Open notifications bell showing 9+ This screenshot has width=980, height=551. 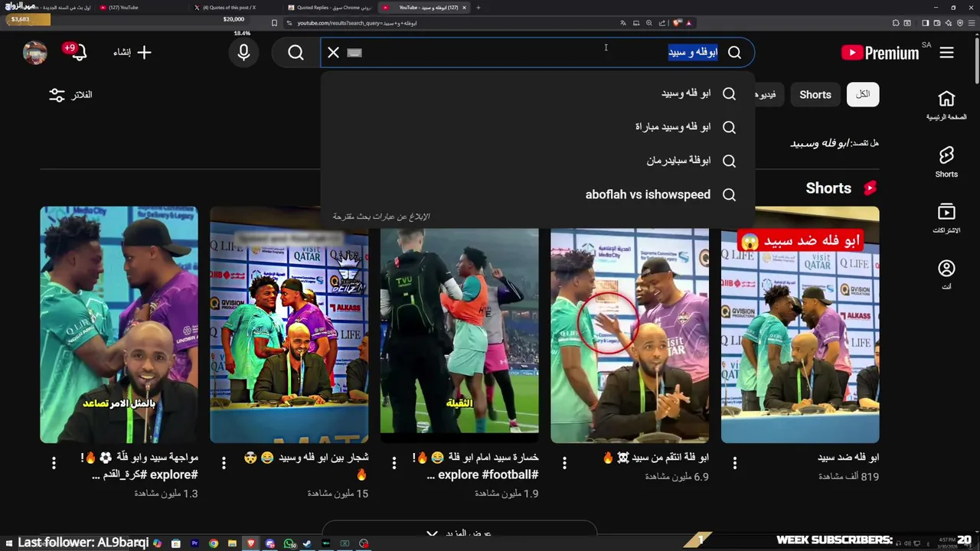(77, 52)
